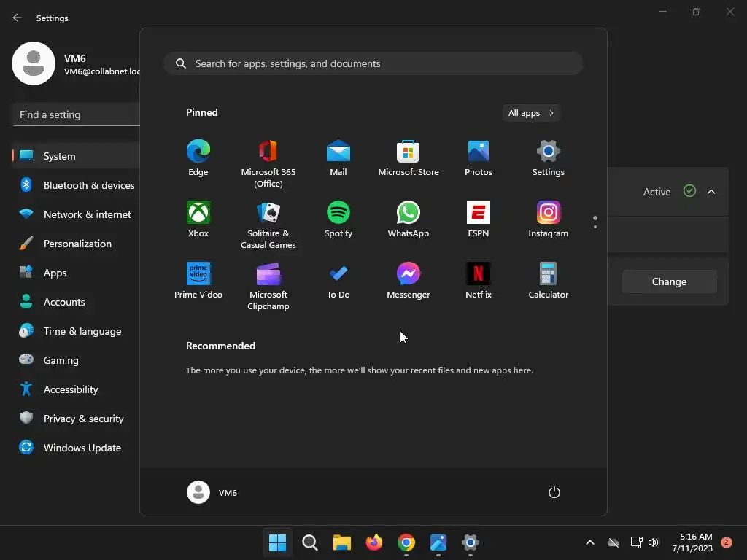Open VM6 user account in Start menu
This screenshot has height=560, width=747.
point(212,492)
